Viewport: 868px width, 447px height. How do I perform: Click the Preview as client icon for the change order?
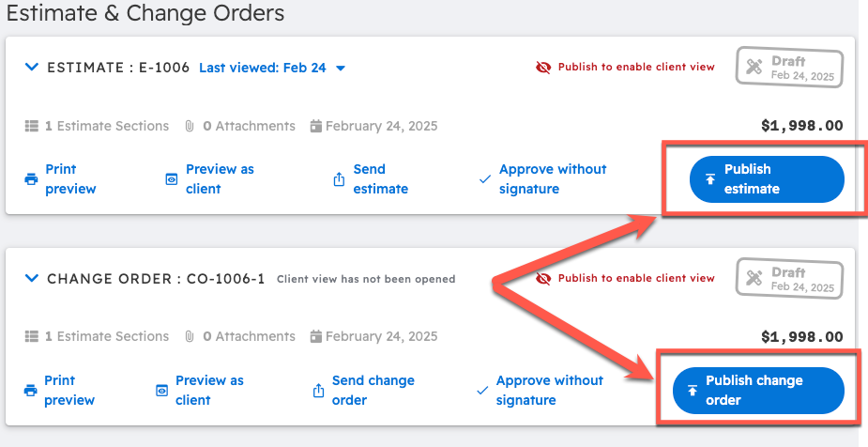(x=160, y=391)
